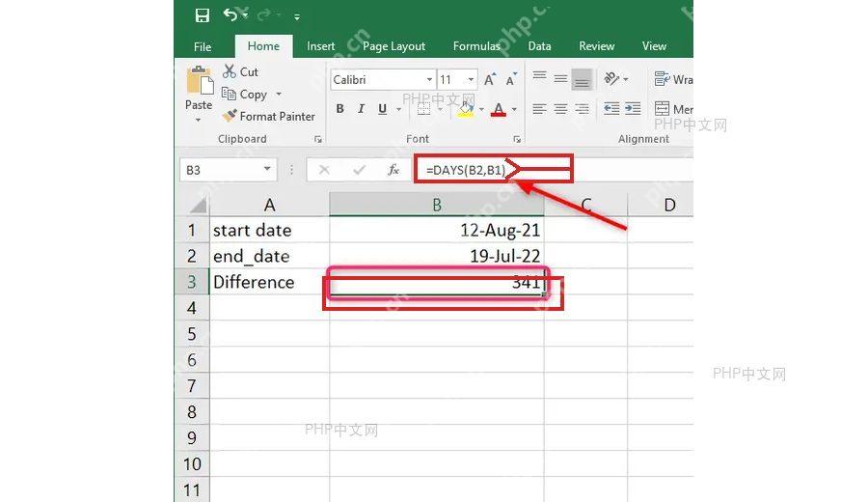Toggle Underline formatting
This screenshot has width=868, height=502.
tap(382, 108)
